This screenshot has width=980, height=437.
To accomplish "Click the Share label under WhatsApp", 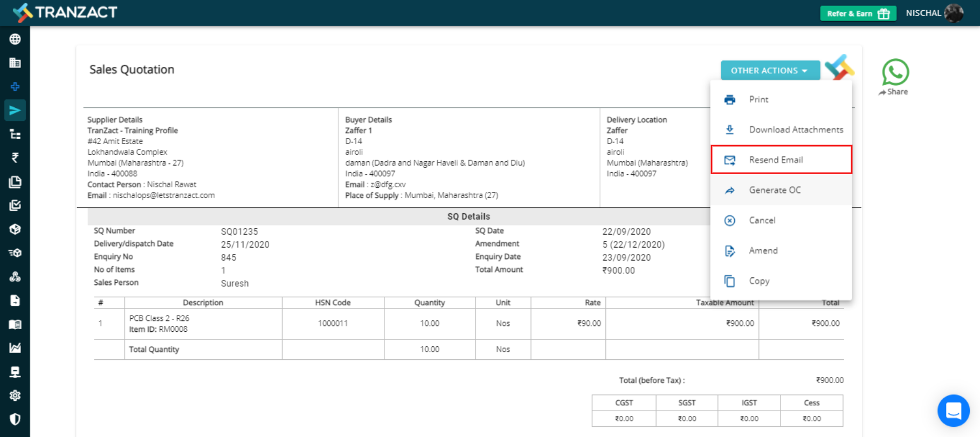I will coord(898,92).
